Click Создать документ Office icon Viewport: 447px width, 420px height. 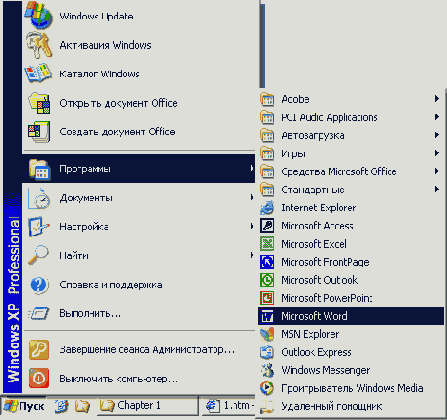click(39, 132)
